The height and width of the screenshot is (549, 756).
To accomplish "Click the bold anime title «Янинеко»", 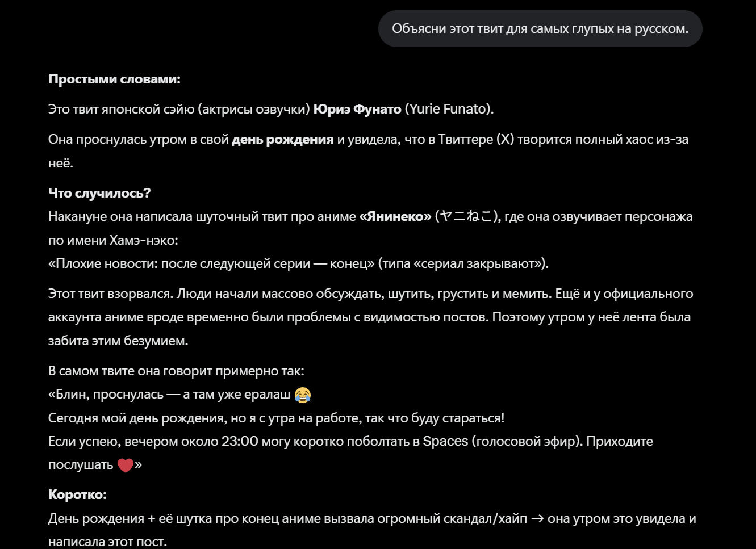I will (x=395, y=216).
